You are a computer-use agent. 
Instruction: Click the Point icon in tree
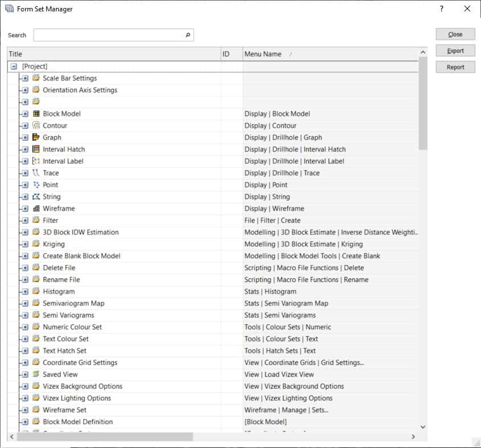pos(36,185)
